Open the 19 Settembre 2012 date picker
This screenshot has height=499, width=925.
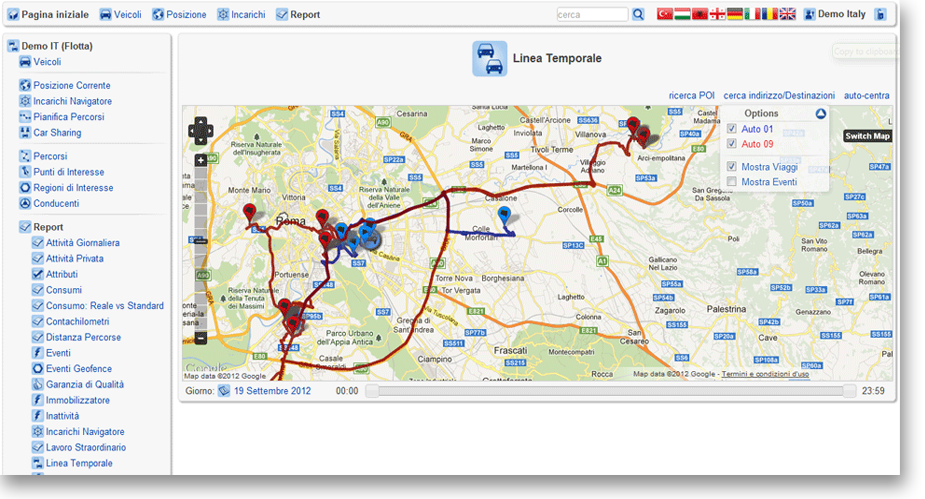(265, 390)
